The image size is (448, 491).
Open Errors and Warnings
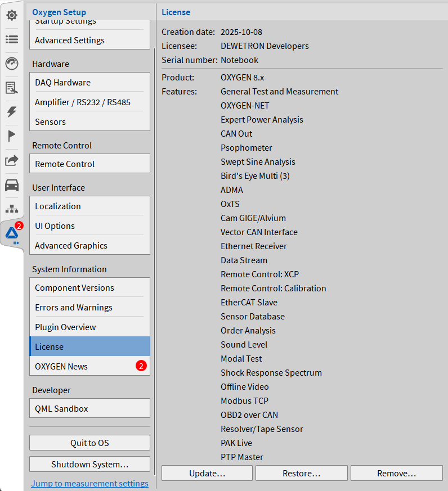tap(89, 307)
